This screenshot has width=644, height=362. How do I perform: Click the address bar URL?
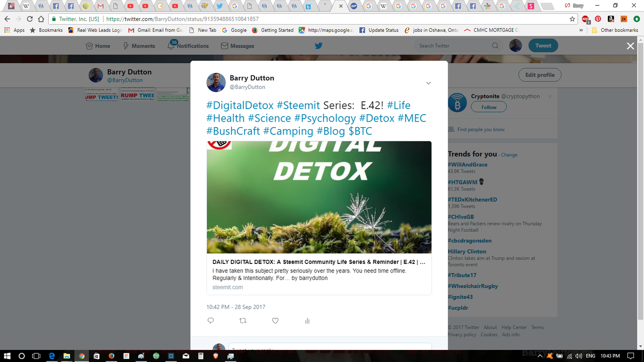coord(183,19)
